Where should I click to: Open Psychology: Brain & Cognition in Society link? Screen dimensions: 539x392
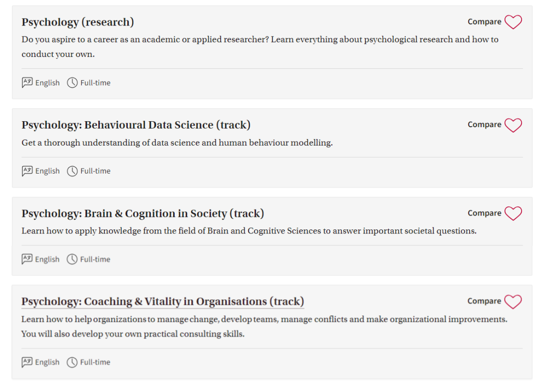143,213
